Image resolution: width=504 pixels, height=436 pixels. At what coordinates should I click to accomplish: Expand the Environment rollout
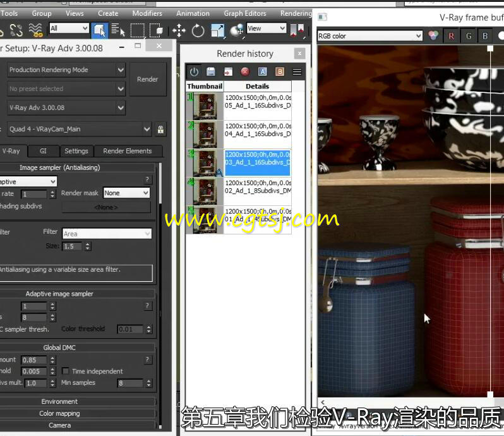60,402
